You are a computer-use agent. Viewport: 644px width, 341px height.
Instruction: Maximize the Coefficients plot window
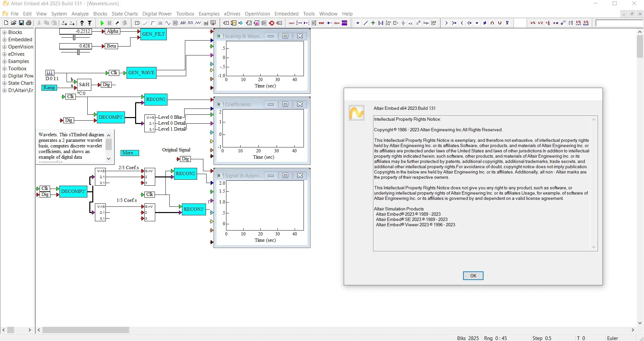coord(285,104)
